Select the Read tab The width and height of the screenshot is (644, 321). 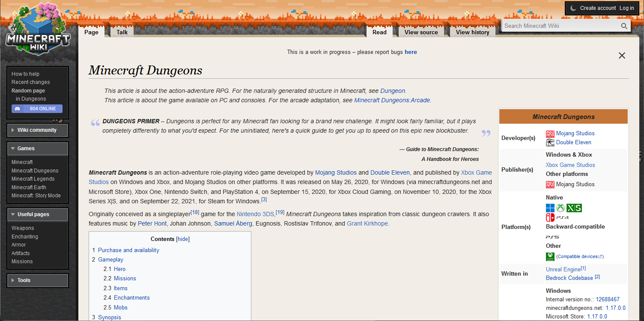(379, 32)
